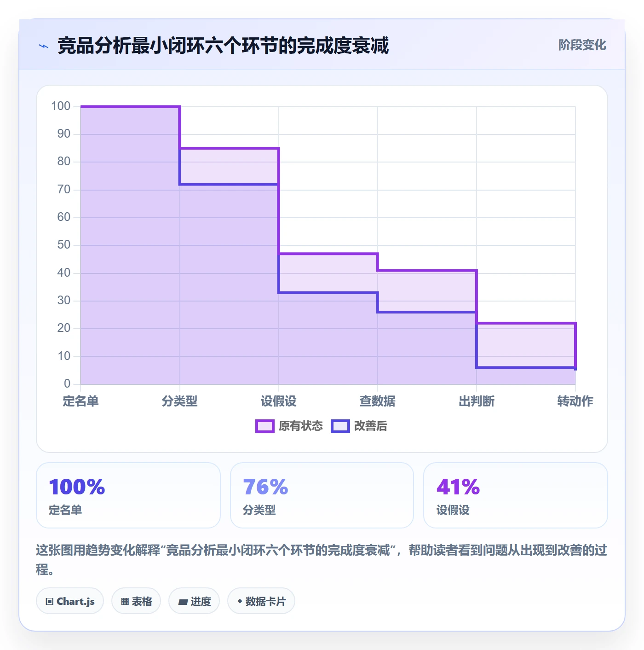Click the description paragraph below the cards
The image size is (644, 650).
click(x=322, y=560)
